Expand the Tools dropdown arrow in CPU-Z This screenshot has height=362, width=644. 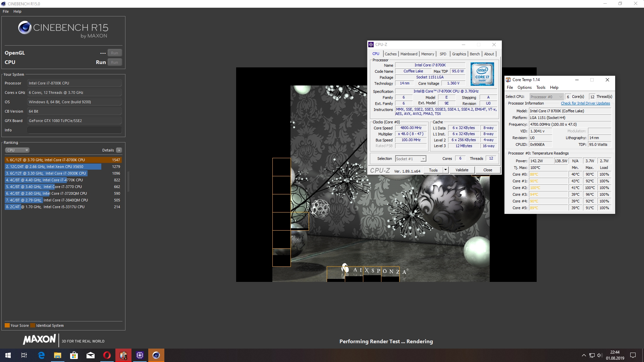pyautogui.click(x=445, y=170)
